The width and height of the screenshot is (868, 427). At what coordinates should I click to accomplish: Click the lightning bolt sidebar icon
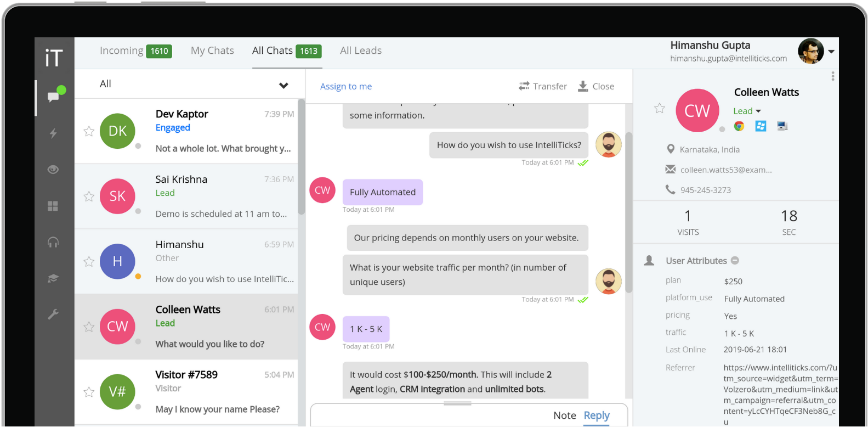[x=53, y=133]
